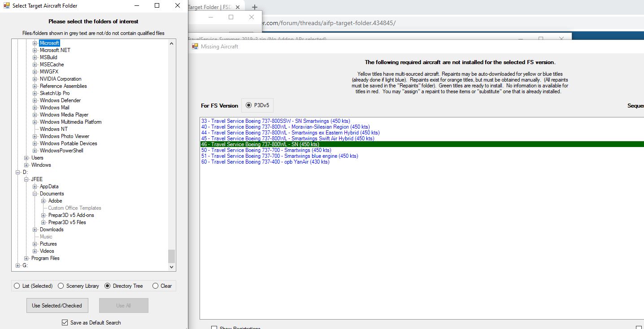The width and height of the screenshot is (644, 329).
Task: Close the Target Folder browser tab
Action: pos(237,7)
